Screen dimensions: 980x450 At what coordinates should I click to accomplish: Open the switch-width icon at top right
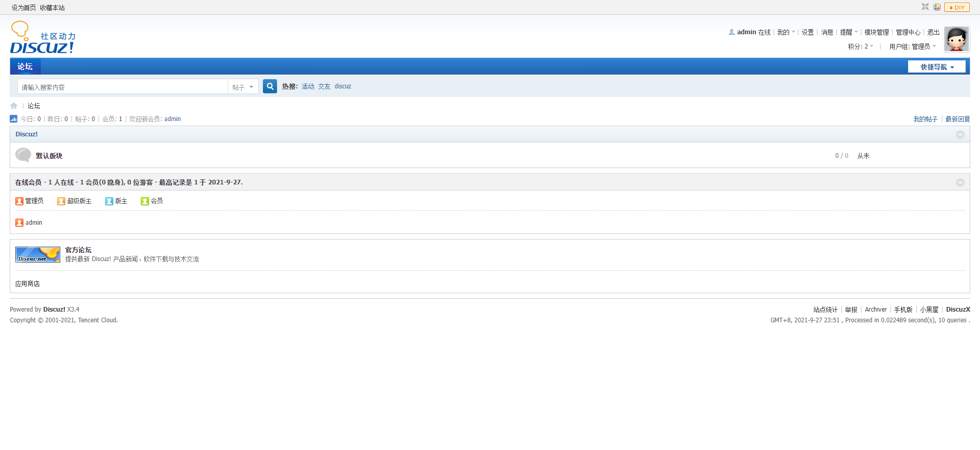[x=925, y=7]
